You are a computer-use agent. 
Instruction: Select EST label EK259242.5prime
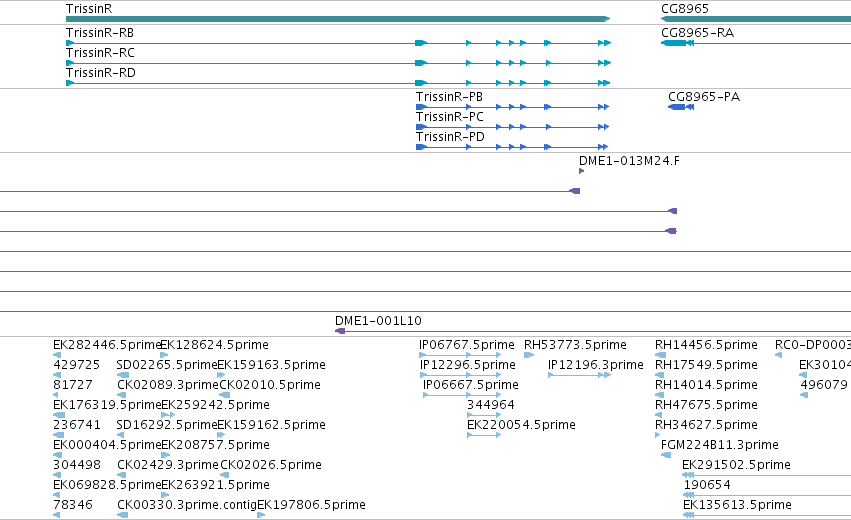tap(215, 405)
